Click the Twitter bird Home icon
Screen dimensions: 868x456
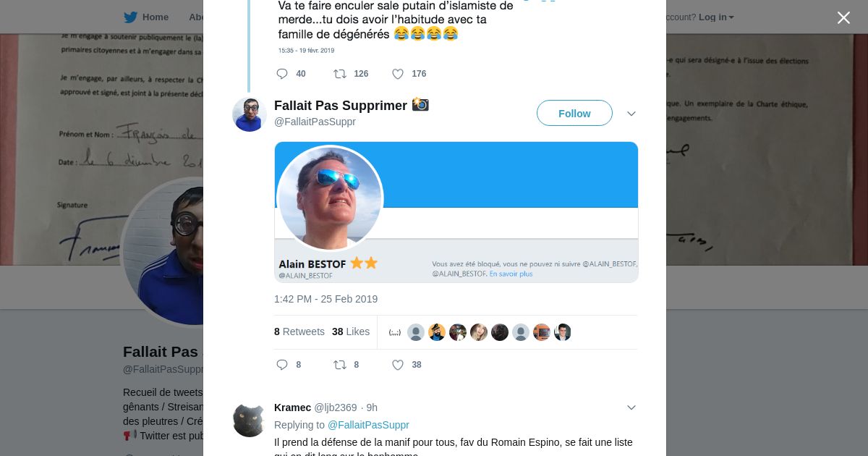[130, 17]
